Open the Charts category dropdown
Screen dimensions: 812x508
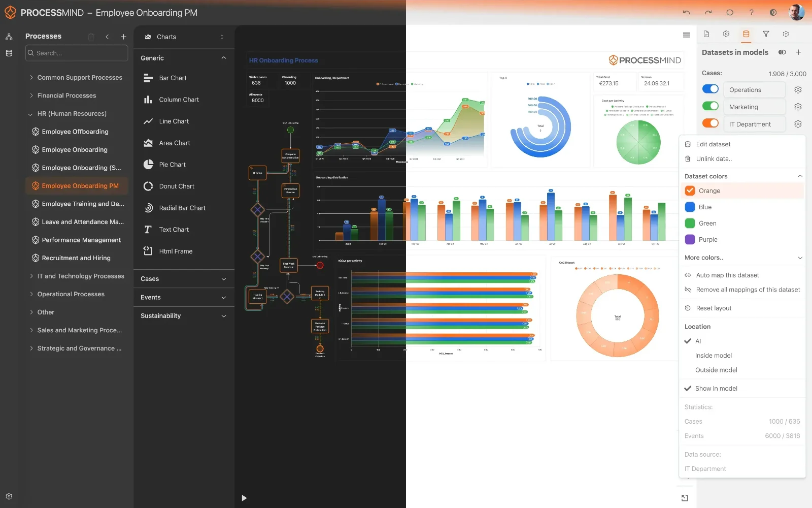pyautogui.click(x=184, y=37)
